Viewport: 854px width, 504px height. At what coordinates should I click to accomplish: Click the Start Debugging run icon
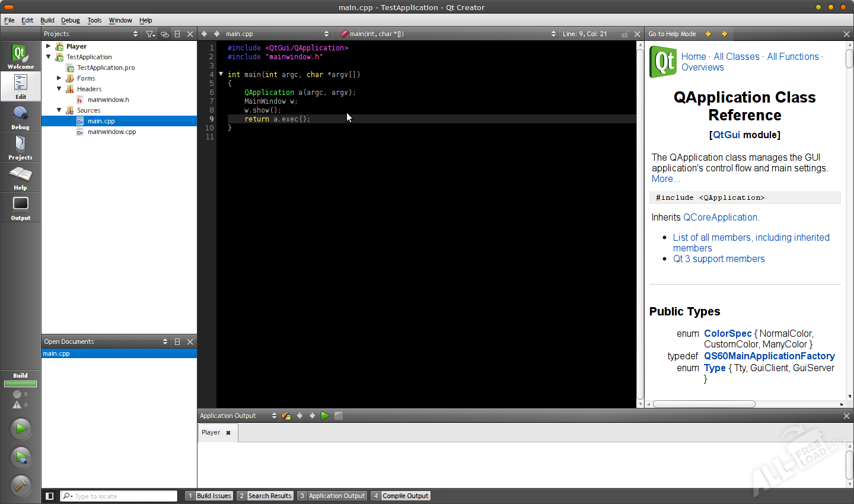click(x=21, y=457)
